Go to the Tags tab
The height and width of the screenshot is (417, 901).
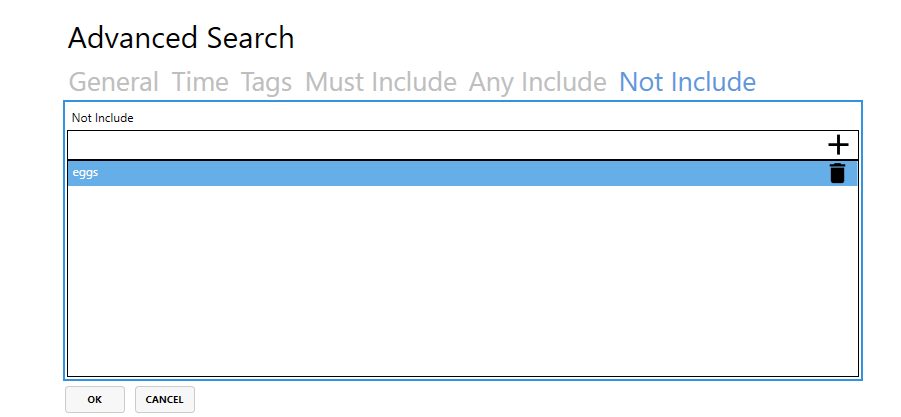[266, 82]
